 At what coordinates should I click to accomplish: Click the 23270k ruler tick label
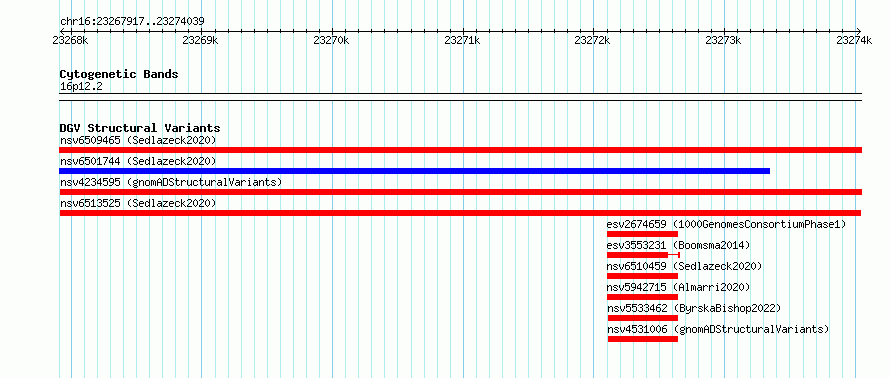pos(331,40)
